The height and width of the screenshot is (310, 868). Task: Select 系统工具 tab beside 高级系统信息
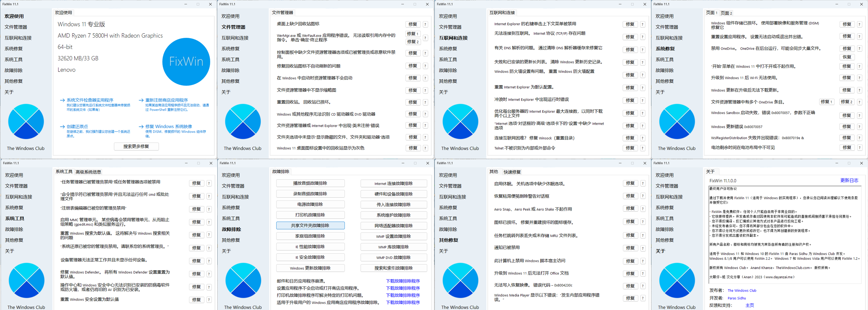(64, 172)
